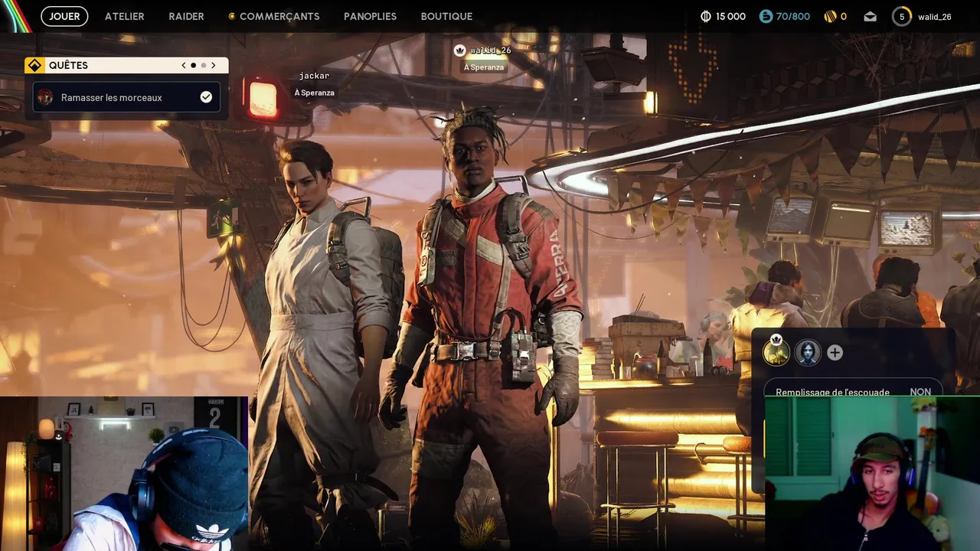Select second squad member avatar
The image size is (980, 551).
pos(808,352)
